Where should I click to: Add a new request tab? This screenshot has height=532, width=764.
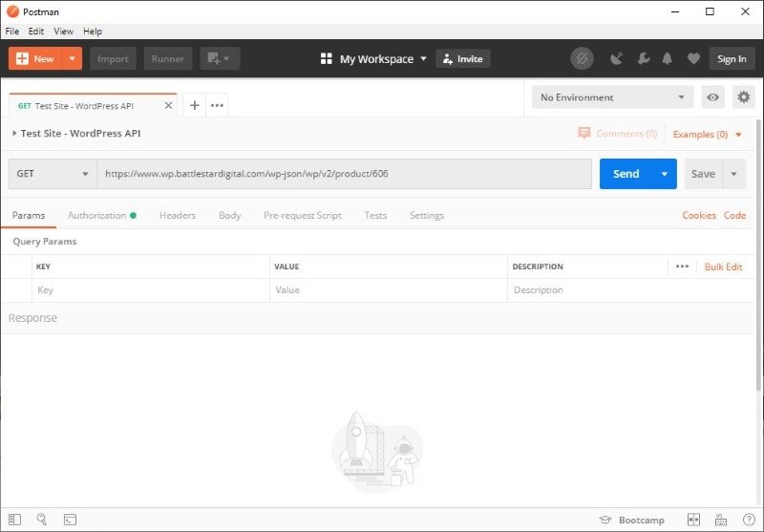195,105
